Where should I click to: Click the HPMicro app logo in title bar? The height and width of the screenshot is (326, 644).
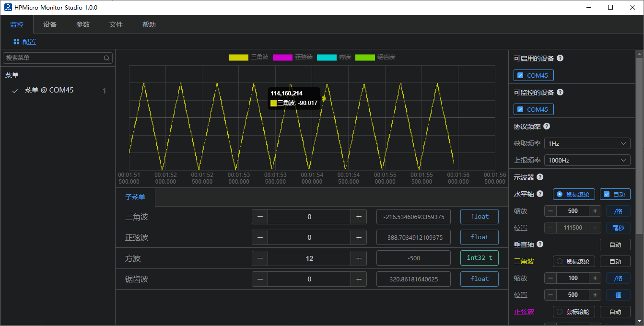pyautogui.click(x=8, y=7)
